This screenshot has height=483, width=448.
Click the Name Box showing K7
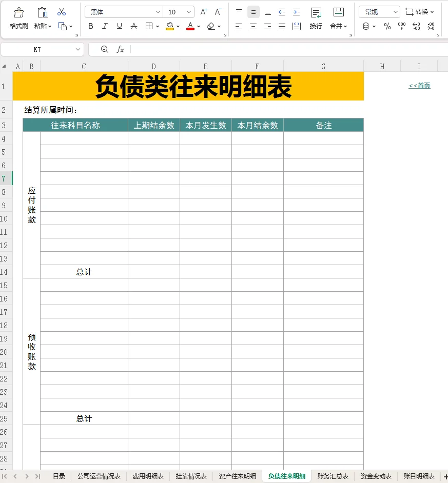click(37, 49)
